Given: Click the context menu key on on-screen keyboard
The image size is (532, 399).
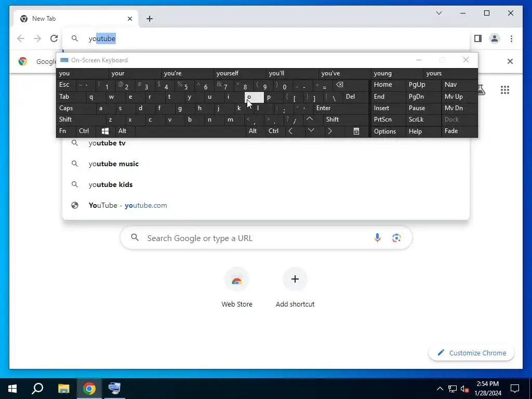Looking at the screenshot, I should [356, 131].
